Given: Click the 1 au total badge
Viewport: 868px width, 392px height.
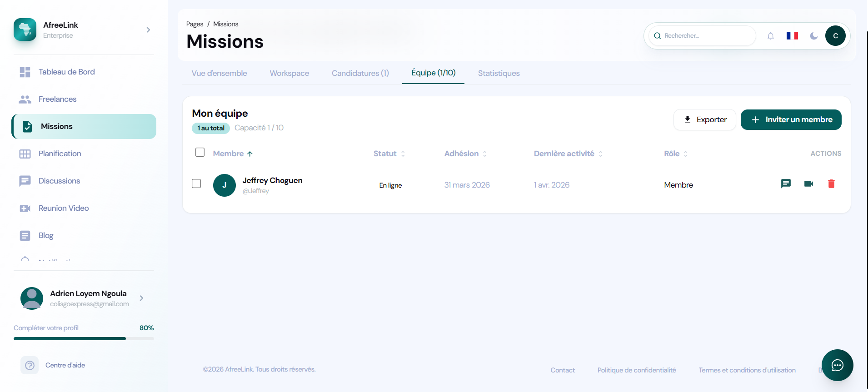Looking at the screenshot, I should pyautogui.click(x=211, y=128).
